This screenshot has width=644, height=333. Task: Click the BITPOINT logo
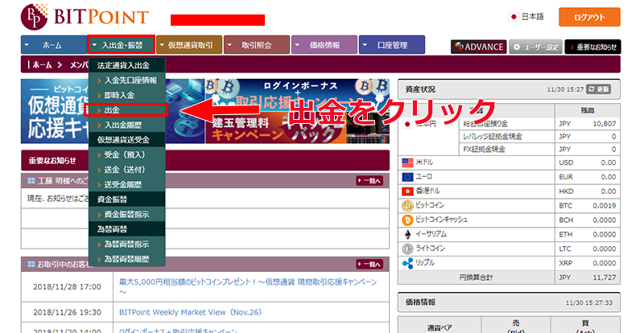tap(85, 17)
